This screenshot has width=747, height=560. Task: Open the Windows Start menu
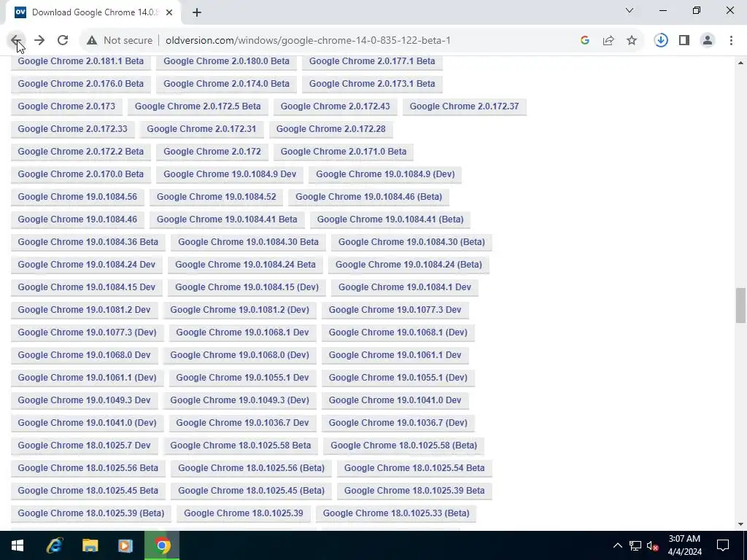[18, 545]
